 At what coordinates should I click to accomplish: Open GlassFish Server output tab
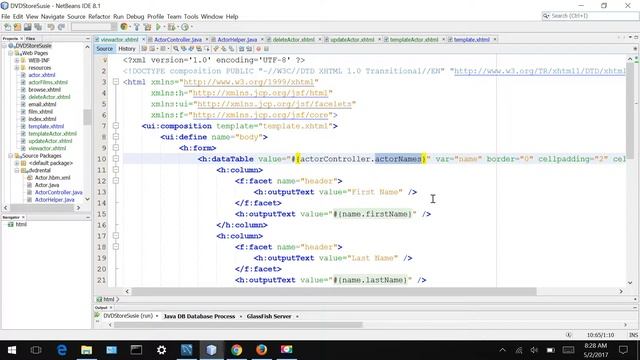269,316
